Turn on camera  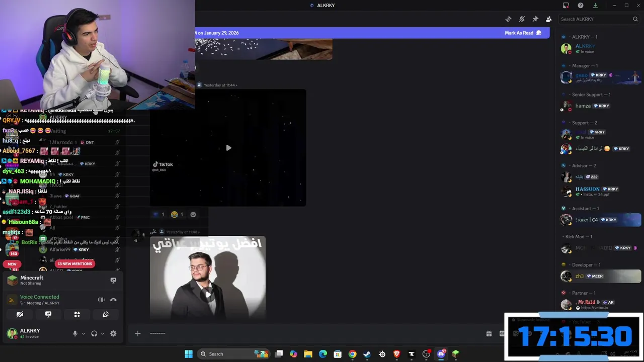(x=20, y=314)
